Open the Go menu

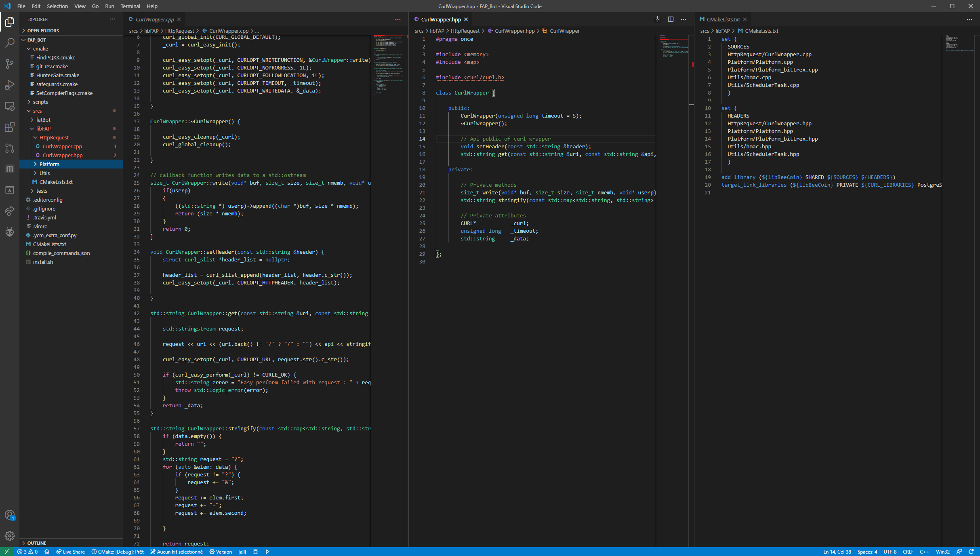tap(95, 6)
